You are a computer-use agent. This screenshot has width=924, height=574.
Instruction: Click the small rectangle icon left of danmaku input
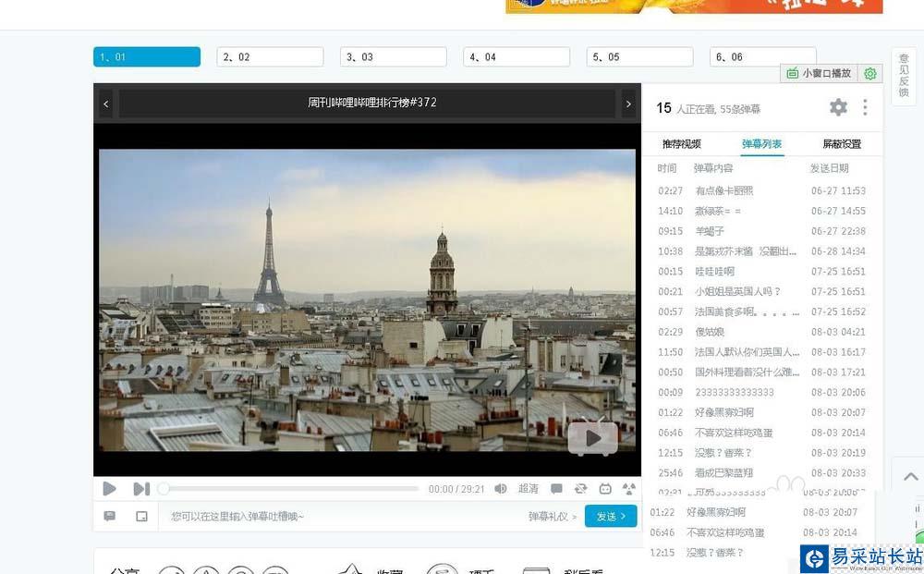tap(141, 517)
